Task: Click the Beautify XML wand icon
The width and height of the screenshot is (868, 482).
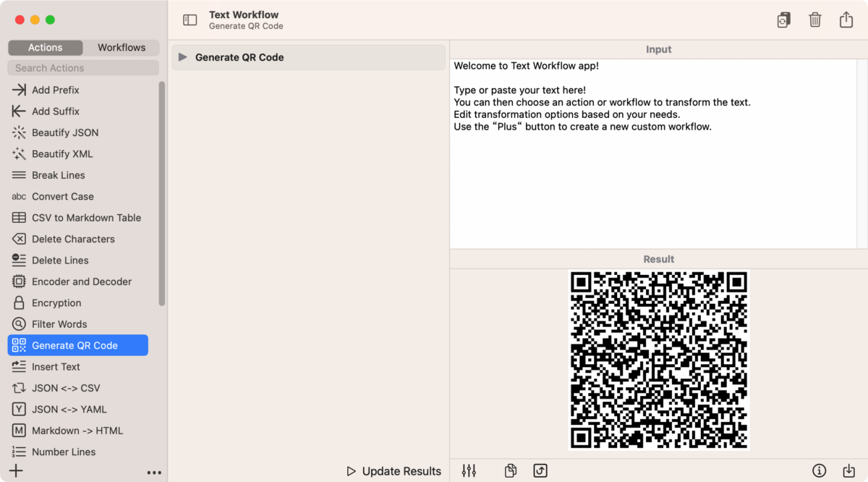Action: 19,154
